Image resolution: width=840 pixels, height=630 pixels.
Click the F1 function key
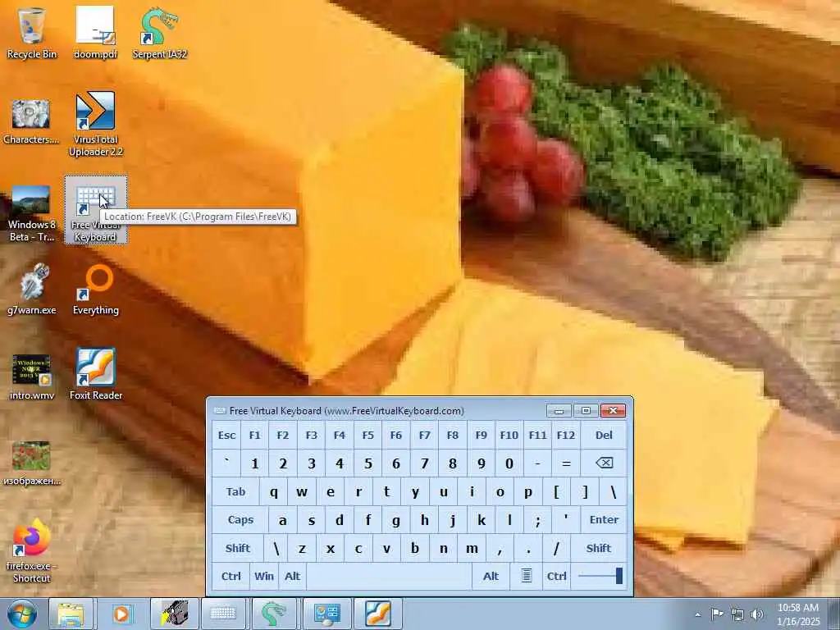click(254, 435)
